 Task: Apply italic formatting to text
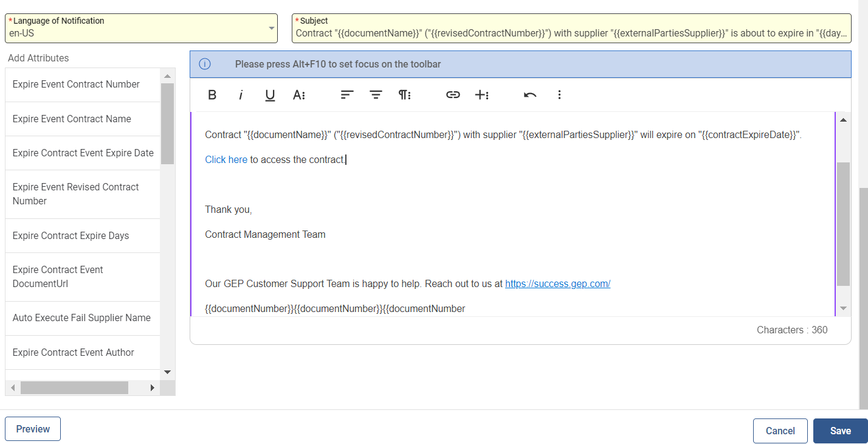pos(241,95)
